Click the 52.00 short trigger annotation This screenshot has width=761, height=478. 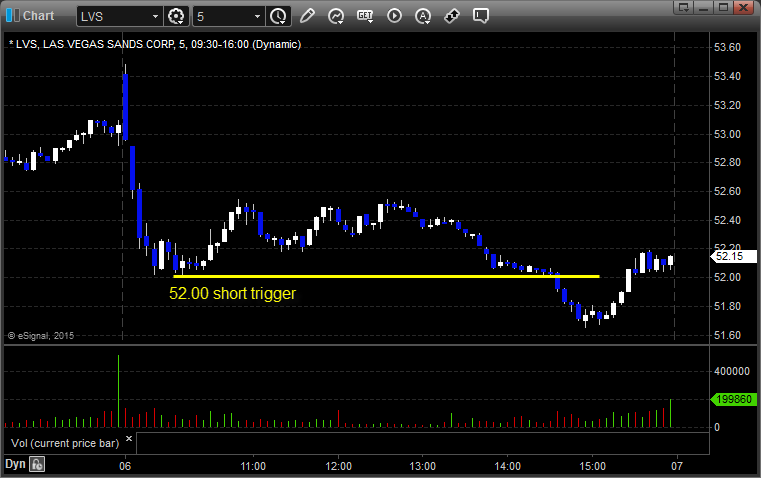pos(232,293)
